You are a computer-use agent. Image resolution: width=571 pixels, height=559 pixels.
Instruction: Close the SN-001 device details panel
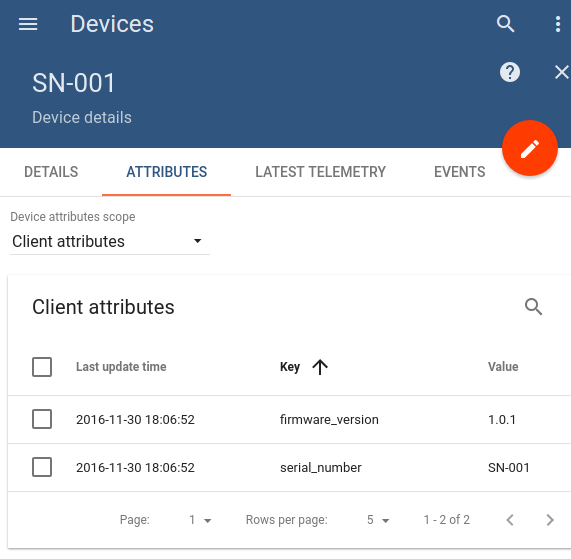click(562, 72)
